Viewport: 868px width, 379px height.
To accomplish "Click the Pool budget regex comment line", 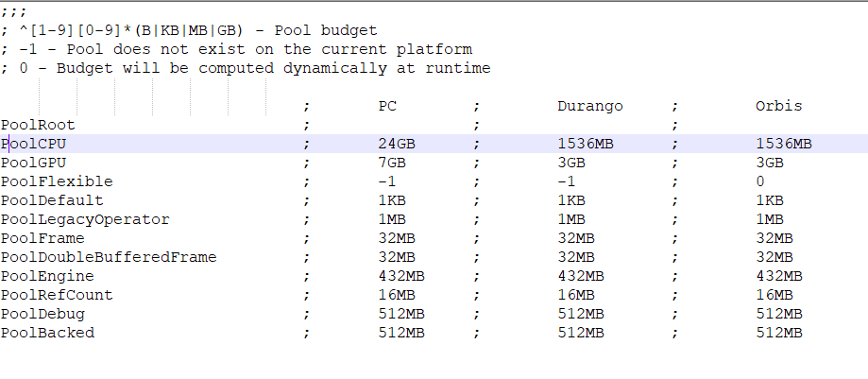I will (x=189, y=30).
